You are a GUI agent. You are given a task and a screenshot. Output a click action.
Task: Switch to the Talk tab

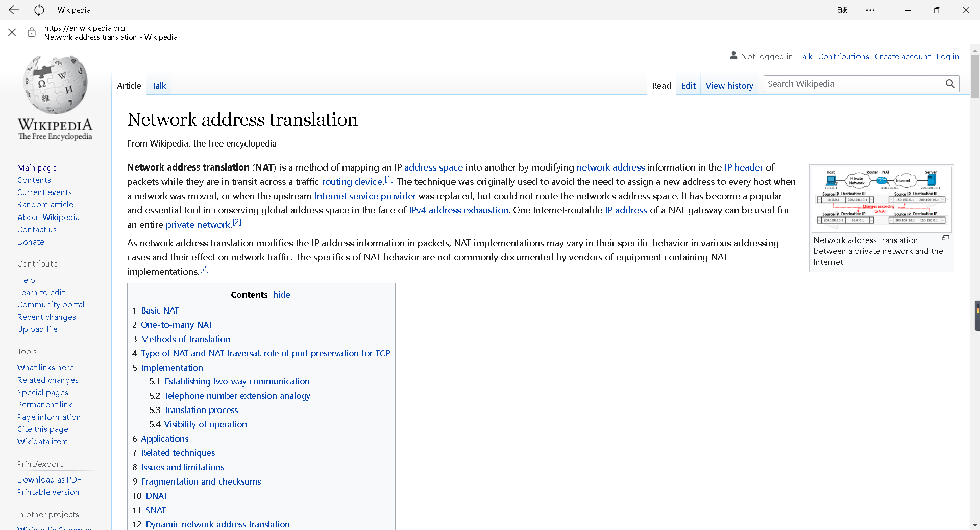point(159,86)
